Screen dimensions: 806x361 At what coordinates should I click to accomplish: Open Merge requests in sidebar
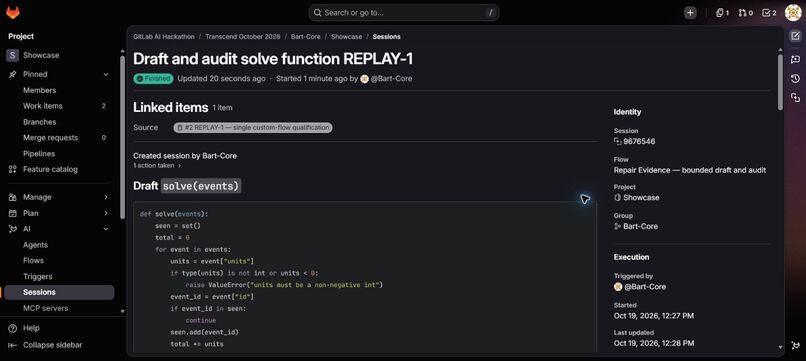(50, 138)
